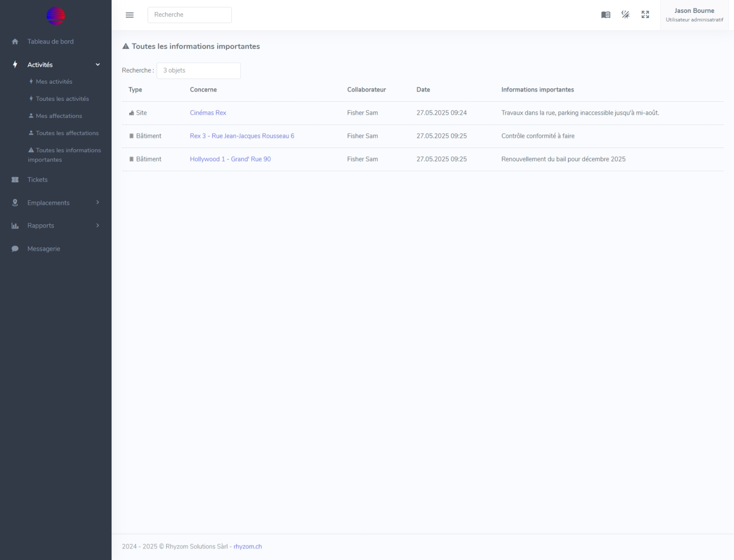
Task: Open Hollywood 1 - Grand' Rue 90
Action: pyautogui.click(x=230, y=159)
